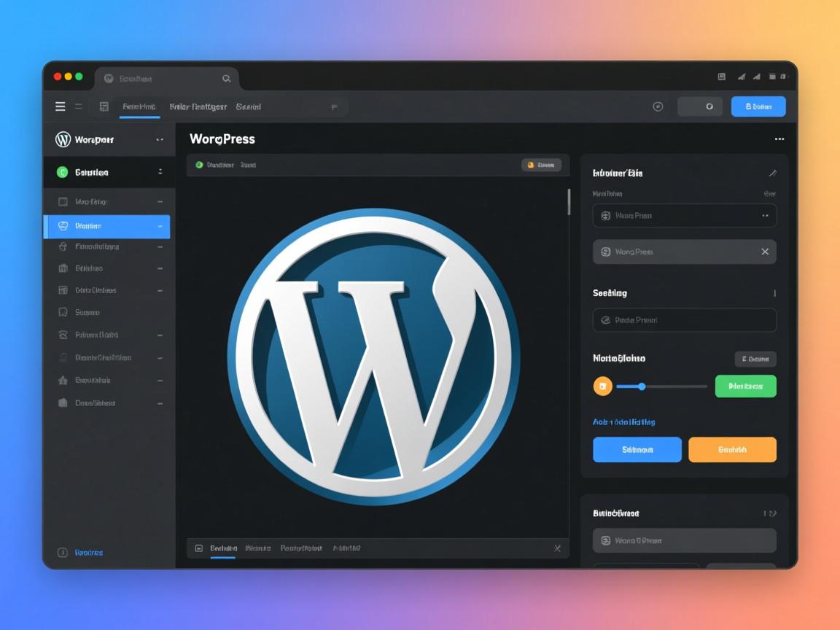Select the first underlined tab in the top toolbar

click(139, 107)
